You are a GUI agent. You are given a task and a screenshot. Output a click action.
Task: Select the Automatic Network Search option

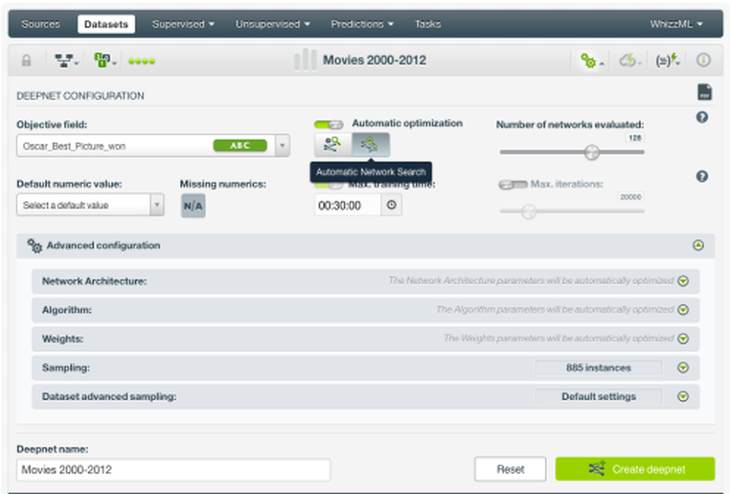pyautogui.click(x=370, y=145)
